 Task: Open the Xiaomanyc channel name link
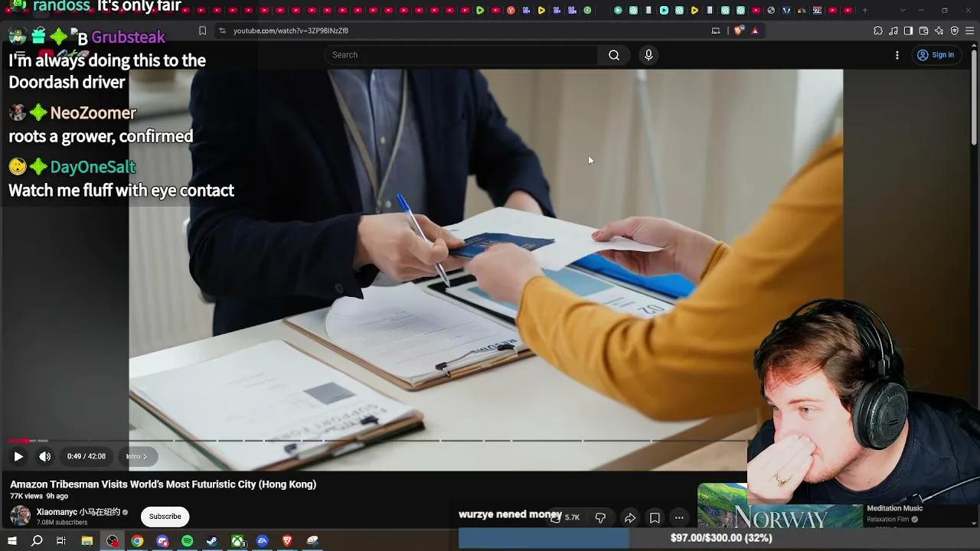tap(77, 512)
